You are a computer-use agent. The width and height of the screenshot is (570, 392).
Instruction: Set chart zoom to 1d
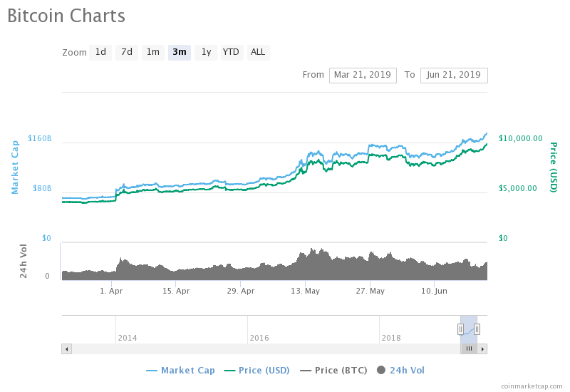point(100,52)
